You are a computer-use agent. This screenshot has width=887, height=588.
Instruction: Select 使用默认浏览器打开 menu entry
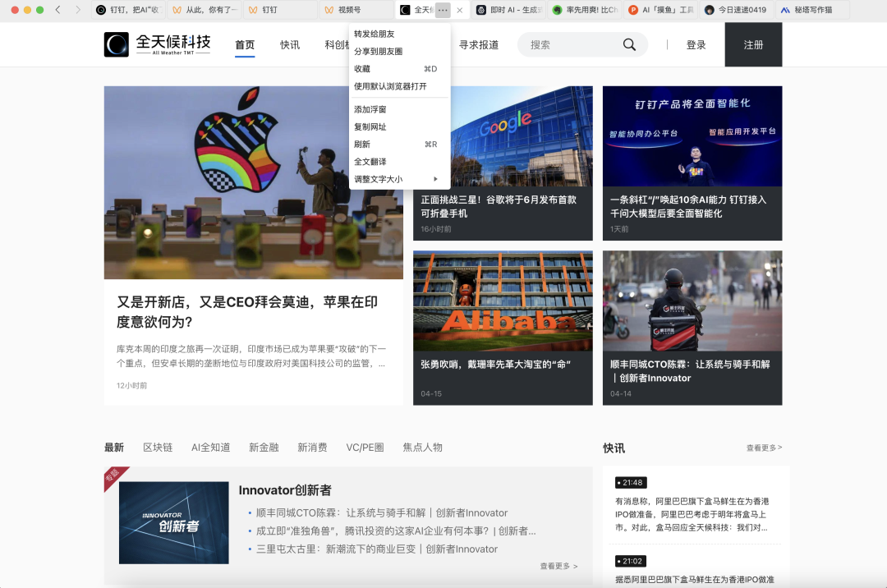(399, 86)
